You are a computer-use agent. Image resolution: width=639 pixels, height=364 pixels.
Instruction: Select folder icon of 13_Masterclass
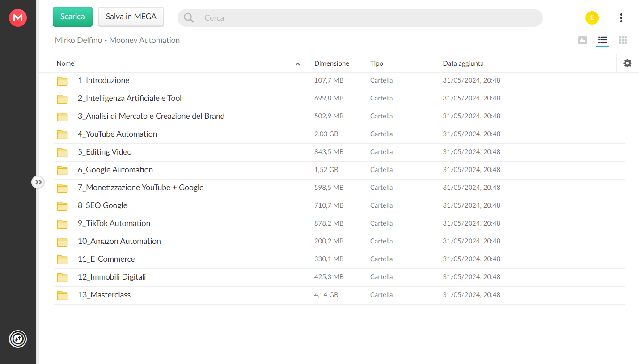[x=62, y=295]
